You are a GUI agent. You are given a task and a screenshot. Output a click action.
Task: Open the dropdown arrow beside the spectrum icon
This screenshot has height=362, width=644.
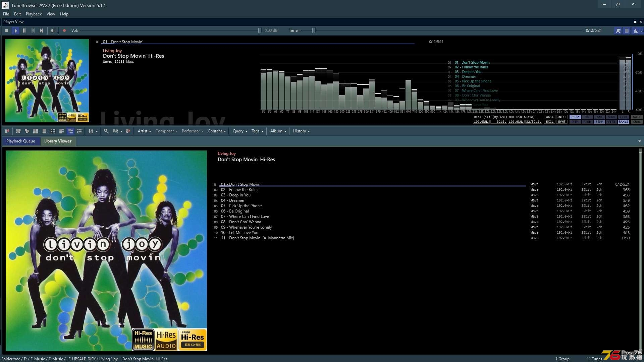pyautogui.click(x=642, y=31)
